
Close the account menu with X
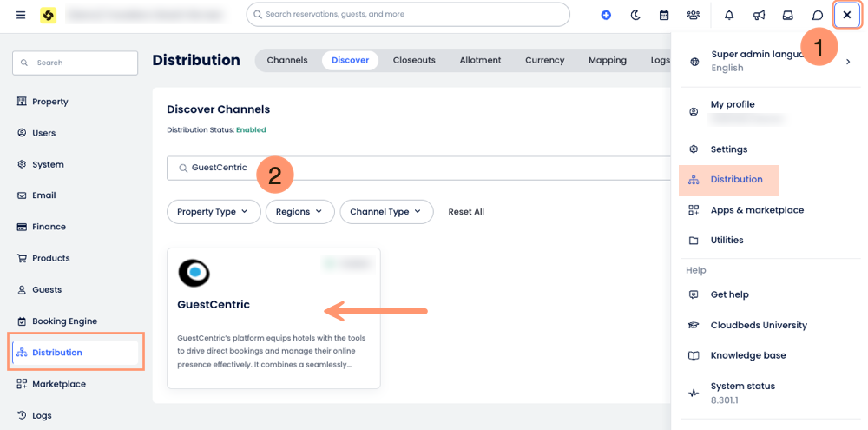[x=847, y=15]
